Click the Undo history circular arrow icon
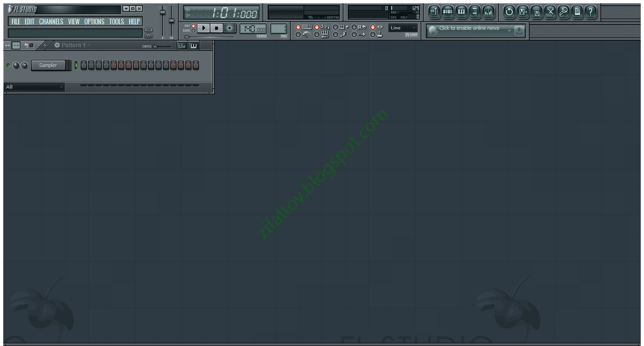 tap(510, 12)
